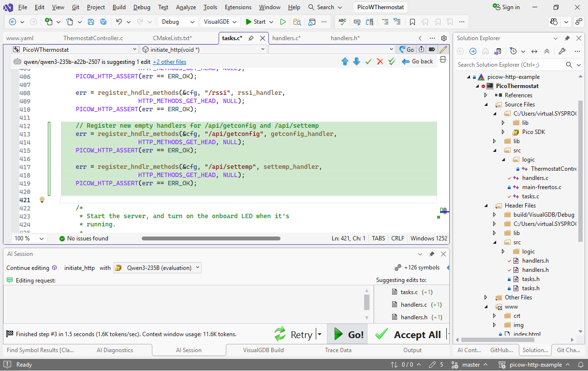
Task: Click the Collapse All icon in Solution Explorer
Action: (x=546, y=51)
